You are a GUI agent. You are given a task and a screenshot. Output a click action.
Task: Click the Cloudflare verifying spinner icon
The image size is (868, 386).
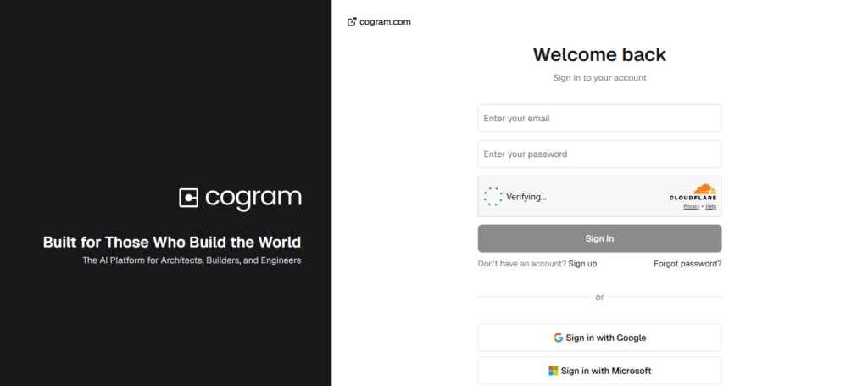[492, 197]
